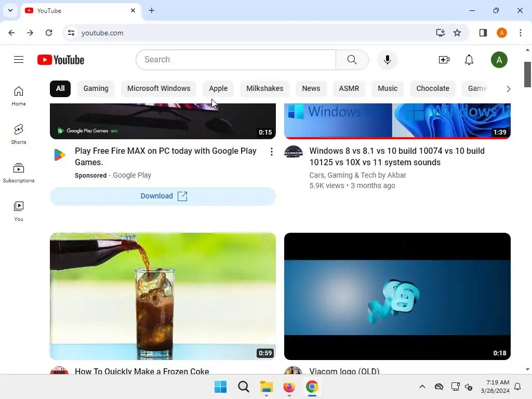
Task: Click in the YouTube search field
Action: pyautogui.click(x=236, y=60)
